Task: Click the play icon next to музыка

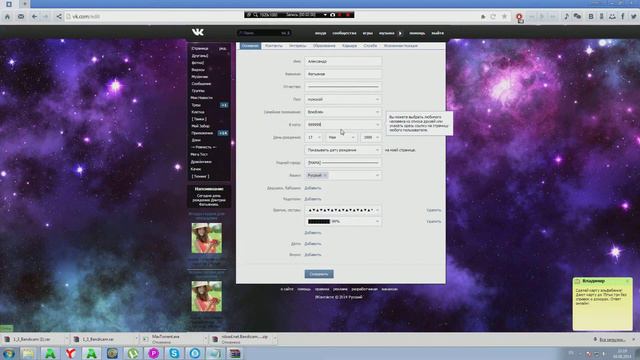Action: tap(400, 33)
